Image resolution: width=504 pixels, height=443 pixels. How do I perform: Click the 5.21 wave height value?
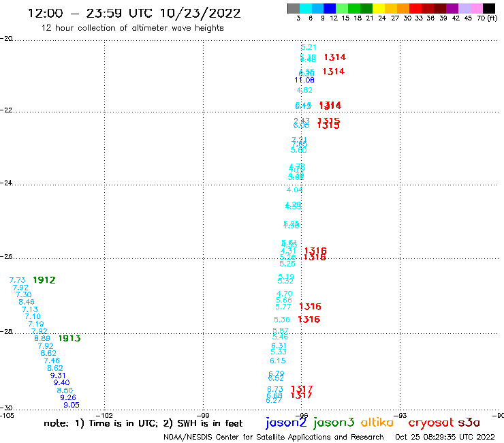[309, 47]
